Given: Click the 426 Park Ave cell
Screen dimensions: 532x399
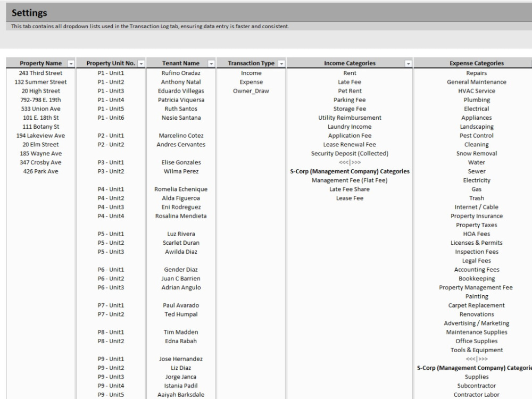Looking at the screenshot, I should [41, 171].
